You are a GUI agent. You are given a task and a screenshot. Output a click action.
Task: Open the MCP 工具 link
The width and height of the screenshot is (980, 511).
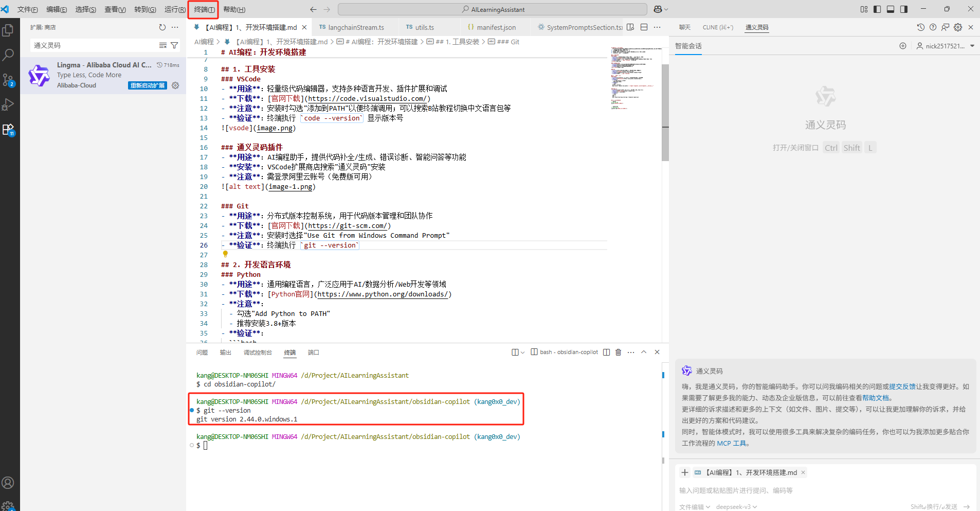pyautogui.click(x=731, y=443)
